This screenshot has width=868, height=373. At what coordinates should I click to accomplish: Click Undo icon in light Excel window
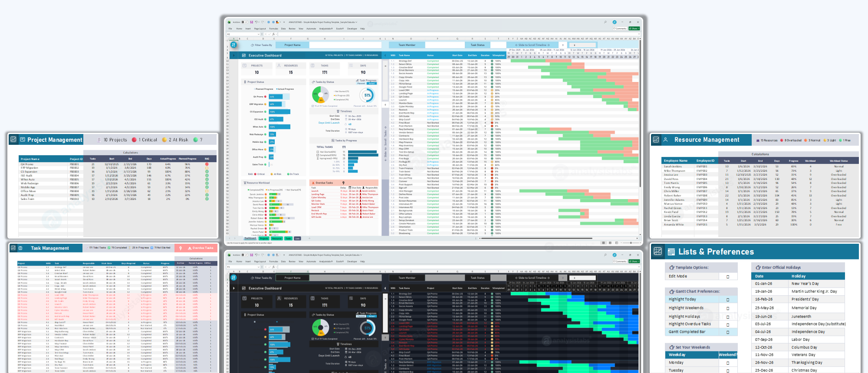[256, 22]
